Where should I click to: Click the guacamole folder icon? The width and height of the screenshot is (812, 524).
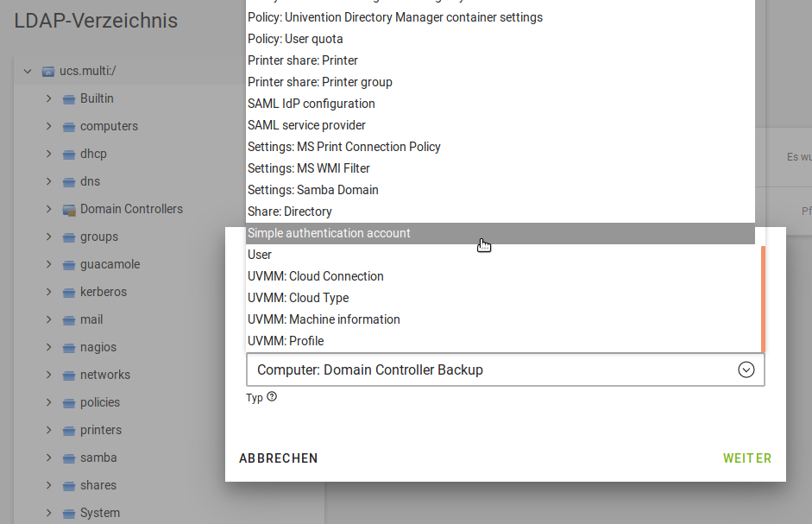point(69,265)
